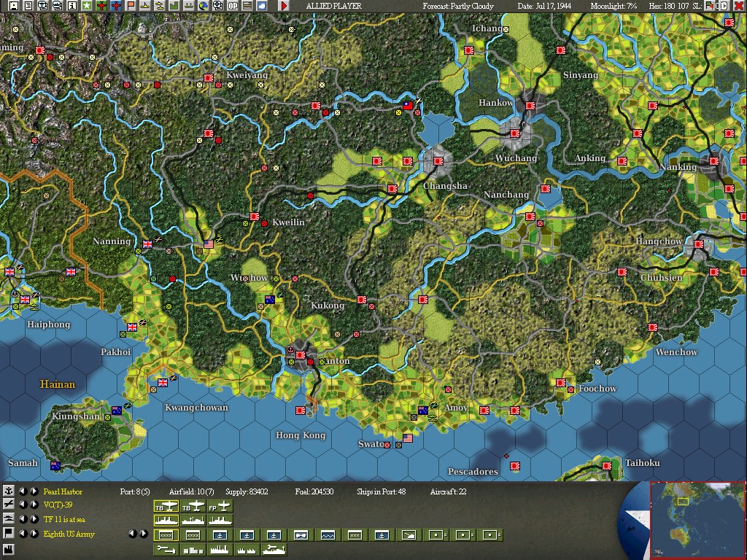Toggle the second TB aircraft filter button
Image resolution: width=747 pixels, height=560 pixels.
pyautogui.click(x=193, y=506)
